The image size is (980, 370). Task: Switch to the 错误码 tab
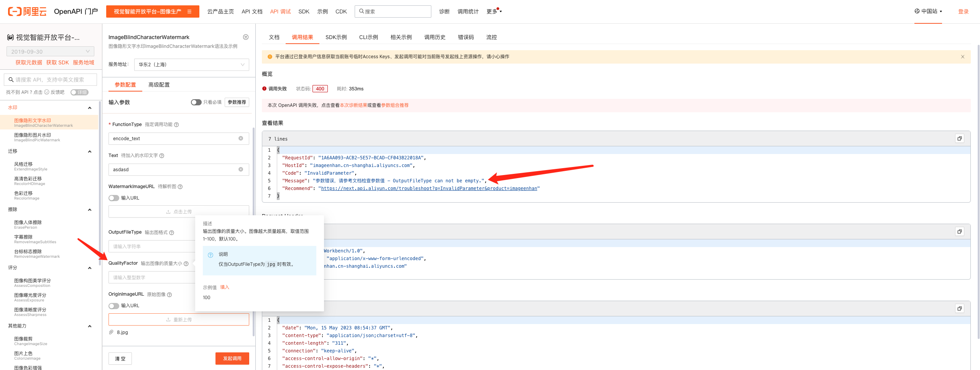[466, 37]
